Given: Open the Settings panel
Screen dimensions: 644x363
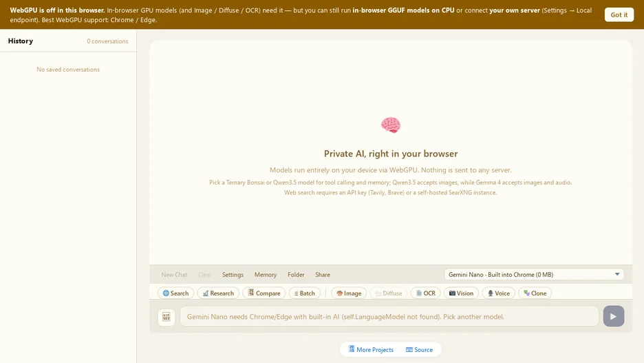Looking at the screenshot, I should [233, 275].
